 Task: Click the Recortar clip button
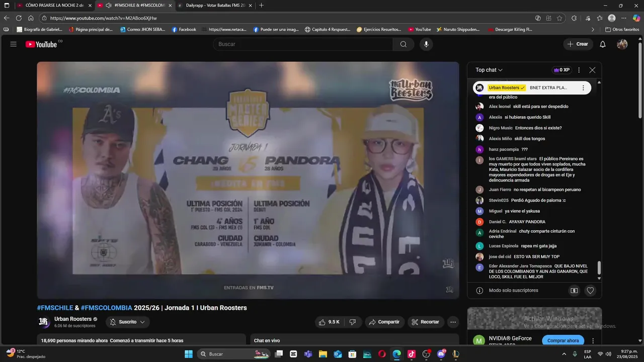point(426,322)
